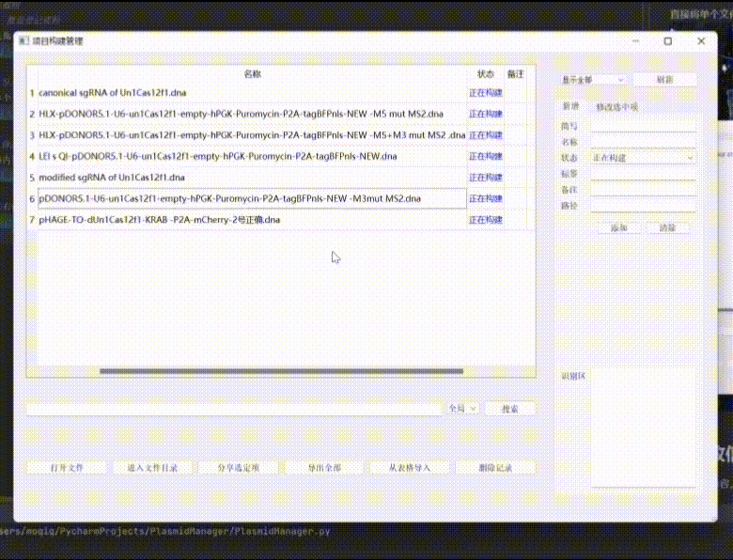Viewport: 733px width, 560px height.
Task: Click the 简写 input field
Action: [643, 126]
